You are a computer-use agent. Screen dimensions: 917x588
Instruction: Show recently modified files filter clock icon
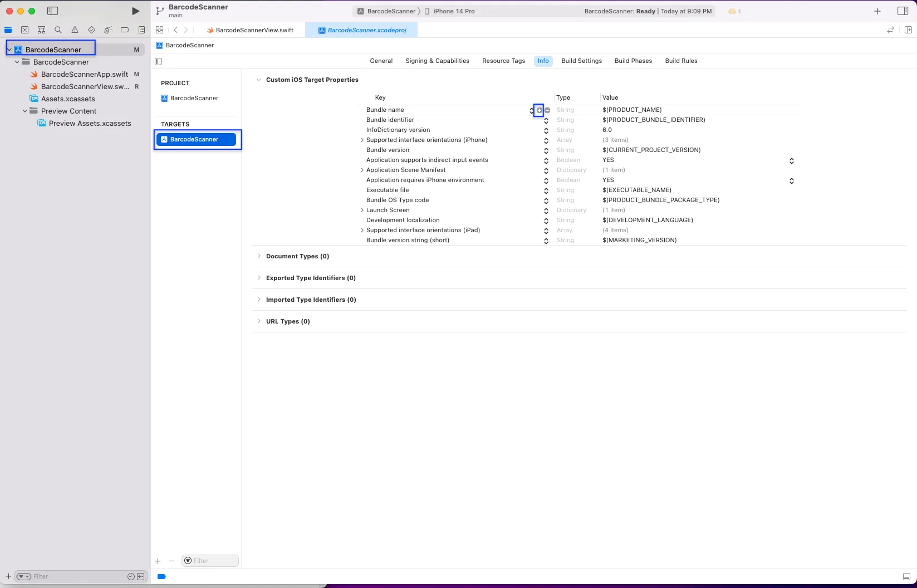pos(131,577)
